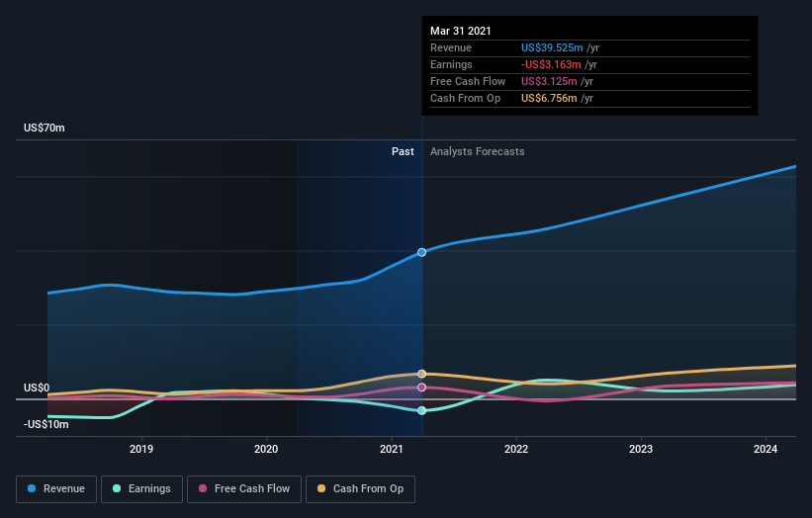This screenshot has height=518, width=812.
Task: Click the Cash From Op label in tooltip
Action: 465,98
